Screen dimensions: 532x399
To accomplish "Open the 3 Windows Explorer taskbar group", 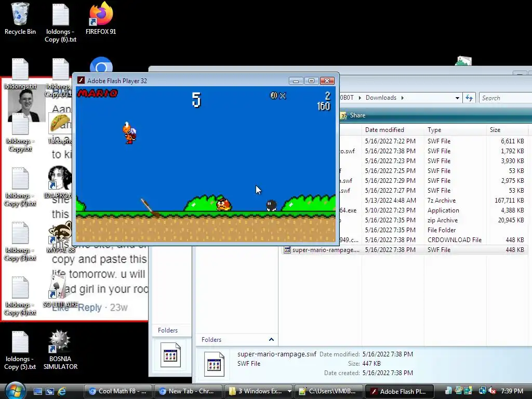I will click(259, 391).
